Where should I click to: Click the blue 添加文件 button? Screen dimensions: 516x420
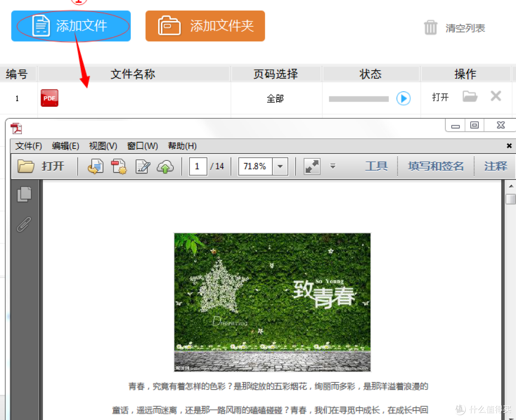click(x=71, y=26)
